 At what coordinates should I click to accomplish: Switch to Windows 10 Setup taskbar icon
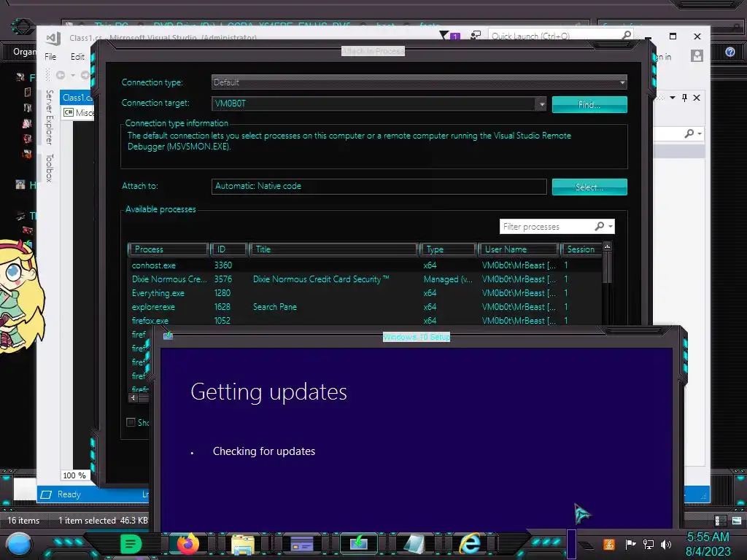[x=358, y=543]
